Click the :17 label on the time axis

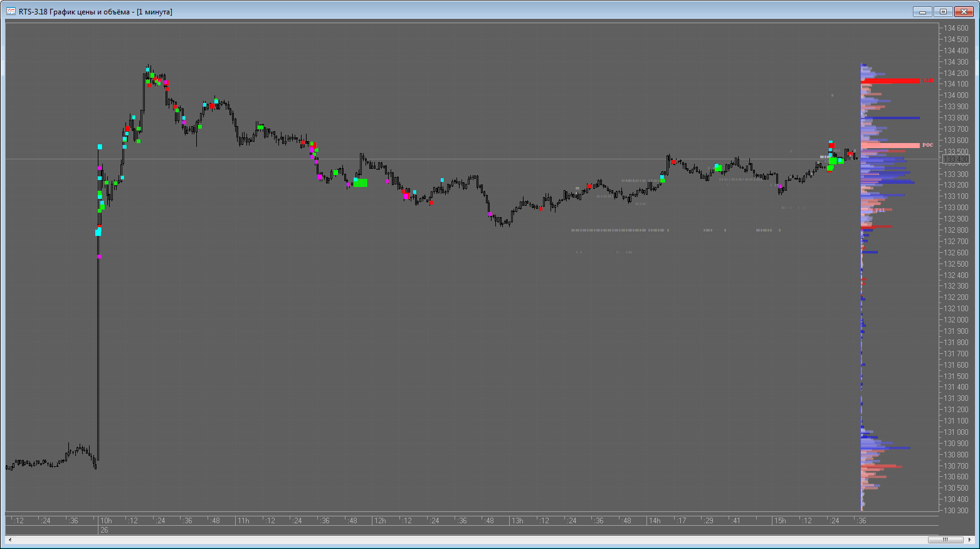[682, 521]
